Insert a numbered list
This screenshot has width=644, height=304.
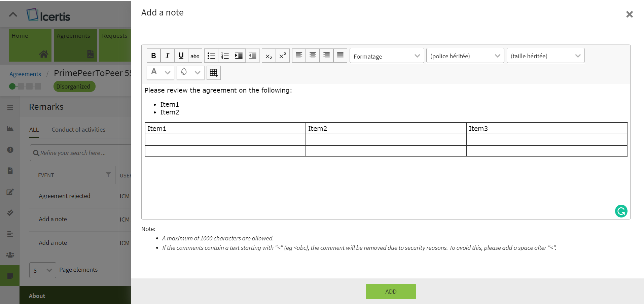coord(225,56)
